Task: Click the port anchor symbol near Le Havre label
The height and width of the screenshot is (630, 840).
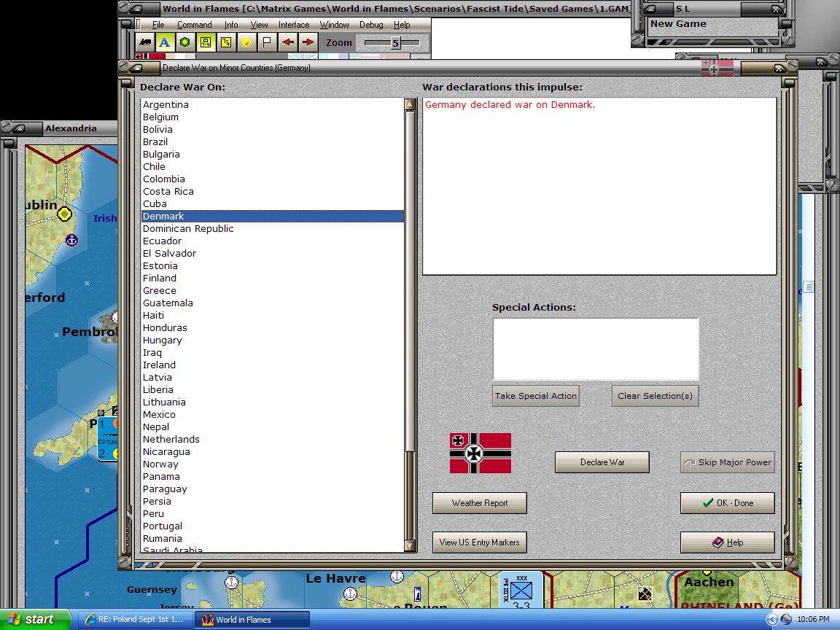Action: pos(350,594)
